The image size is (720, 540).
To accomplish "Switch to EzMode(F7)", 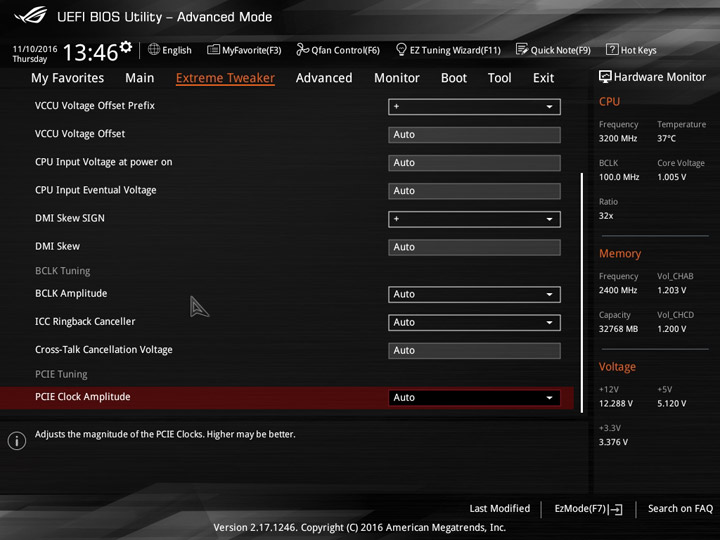I will click(x=580, y=509).
